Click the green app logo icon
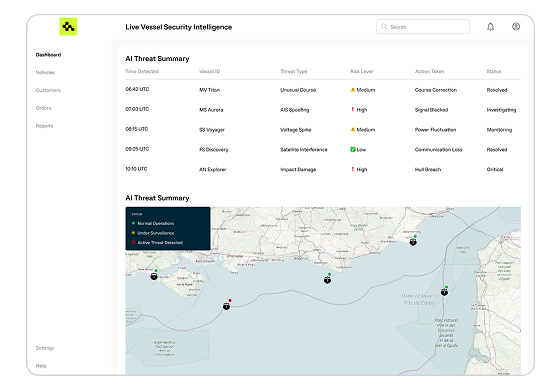 point(68,26)
